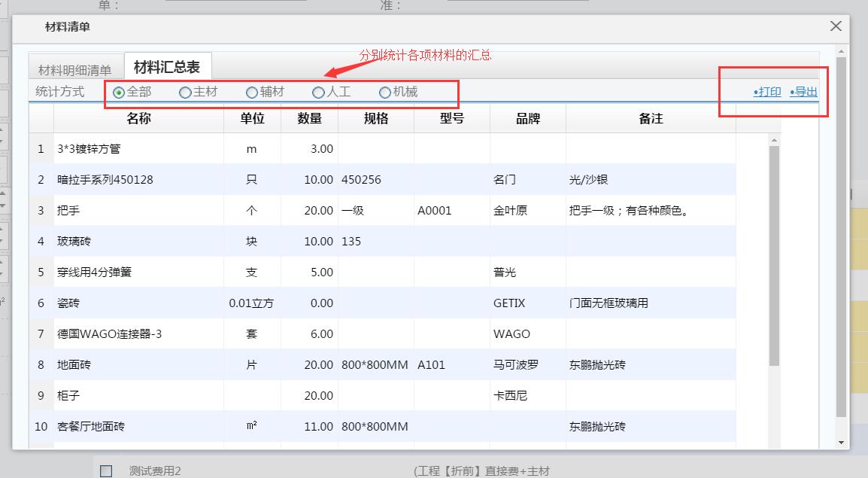The image size is (868, 478).
Task: Choose the 机械 radio option
Action: point(385,93)
